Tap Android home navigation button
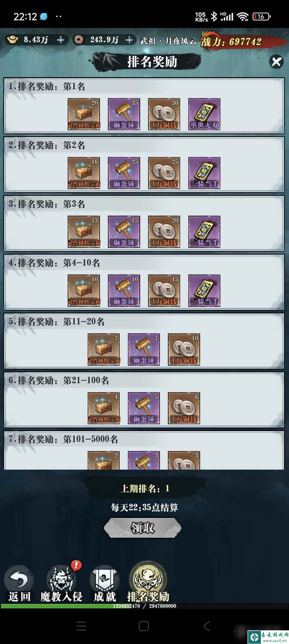Image resolution: width=289 pixels, height=644 pixels. point(144,626)
